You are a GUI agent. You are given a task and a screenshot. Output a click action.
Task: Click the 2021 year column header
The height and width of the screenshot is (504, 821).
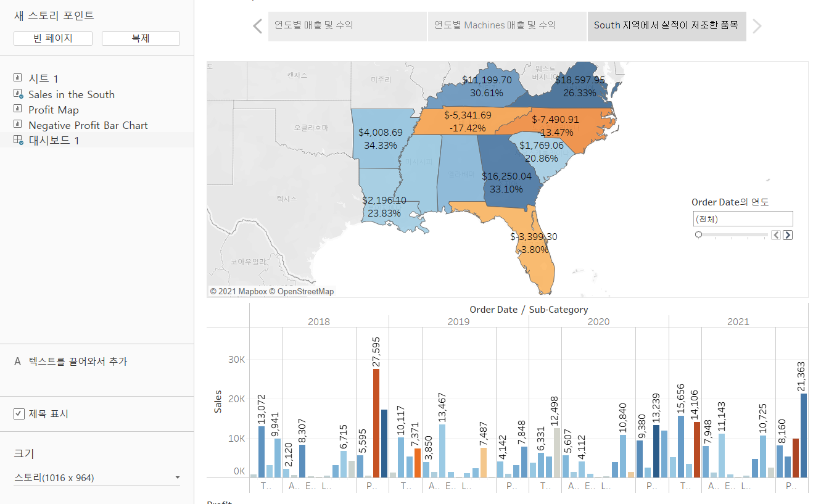point(738,321)
